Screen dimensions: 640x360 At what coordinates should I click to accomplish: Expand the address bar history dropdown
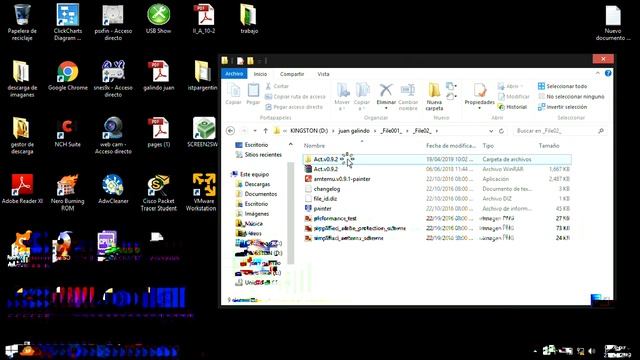tap(491, 131)
